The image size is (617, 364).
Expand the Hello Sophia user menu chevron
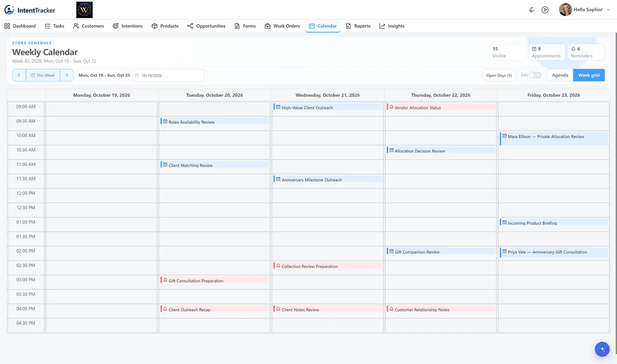pyautogui.click(x=609, y=10)
